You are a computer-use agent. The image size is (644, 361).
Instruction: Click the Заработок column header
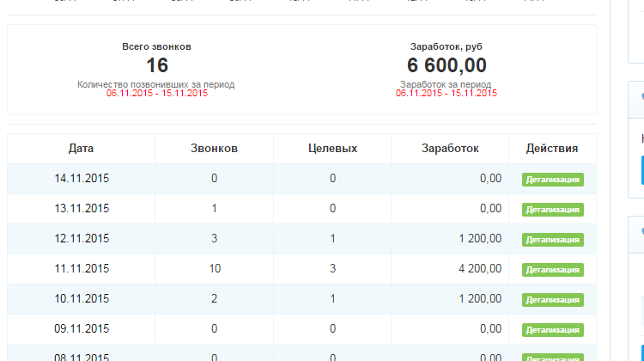pyautogui.click(x=450, y=149)
